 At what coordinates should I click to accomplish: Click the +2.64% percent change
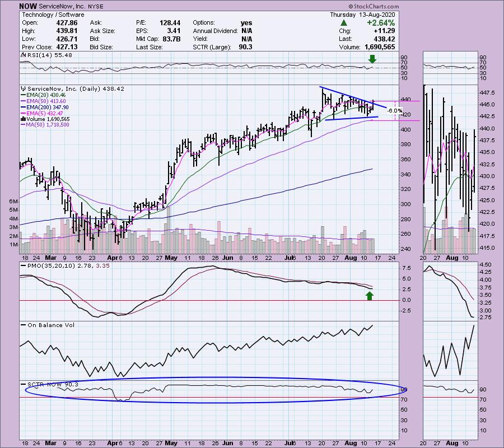(381, 23)
